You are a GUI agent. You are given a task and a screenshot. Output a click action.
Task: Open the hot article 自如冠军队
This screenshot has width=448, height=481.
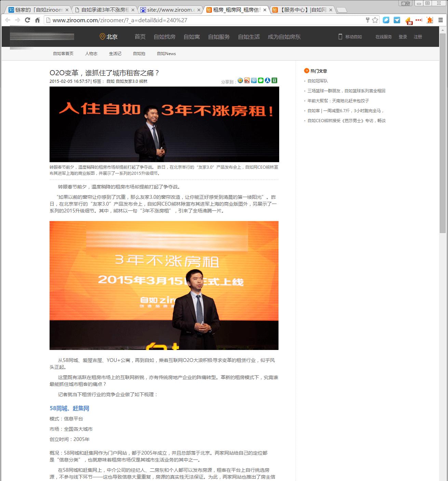[318, 81]
